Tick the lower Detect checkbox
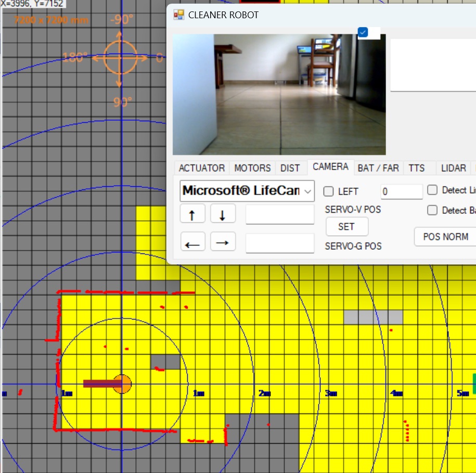 [432, 210]
